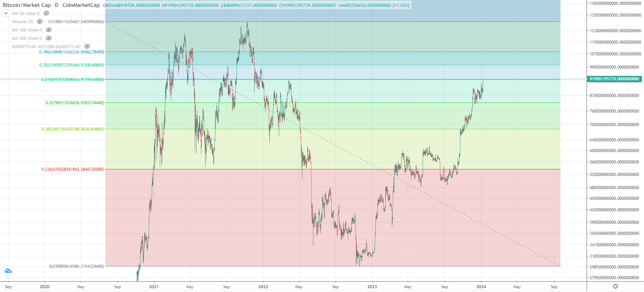Select the MA 200 close 0 legend label
The image size is (644, 292).
27,38
